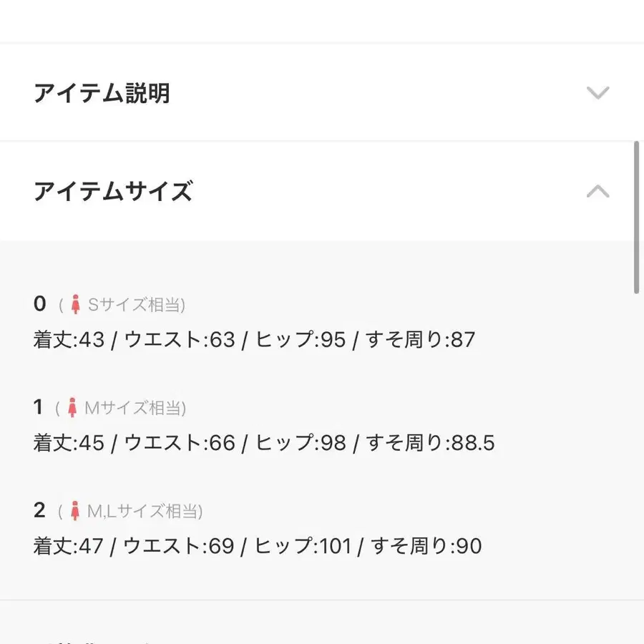
Task: Open the アイテム説明 header
Action: click(x=102, y=92)
